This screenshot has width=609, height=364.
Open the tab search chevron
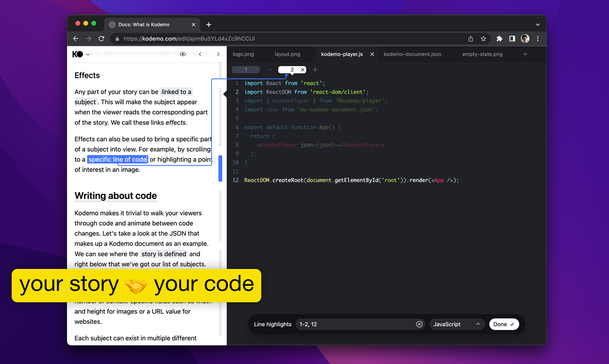click(x=538, y=24)
